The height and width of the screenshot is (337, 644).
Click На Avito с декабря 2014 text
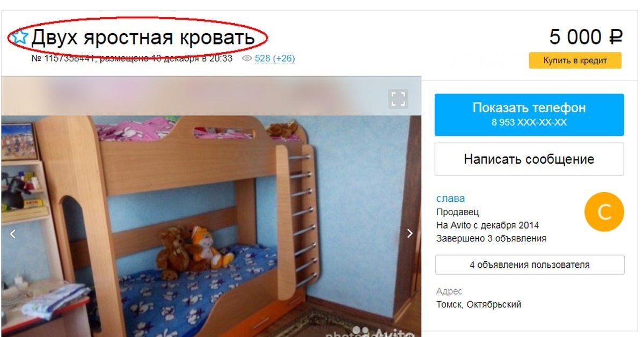[488, 225]
